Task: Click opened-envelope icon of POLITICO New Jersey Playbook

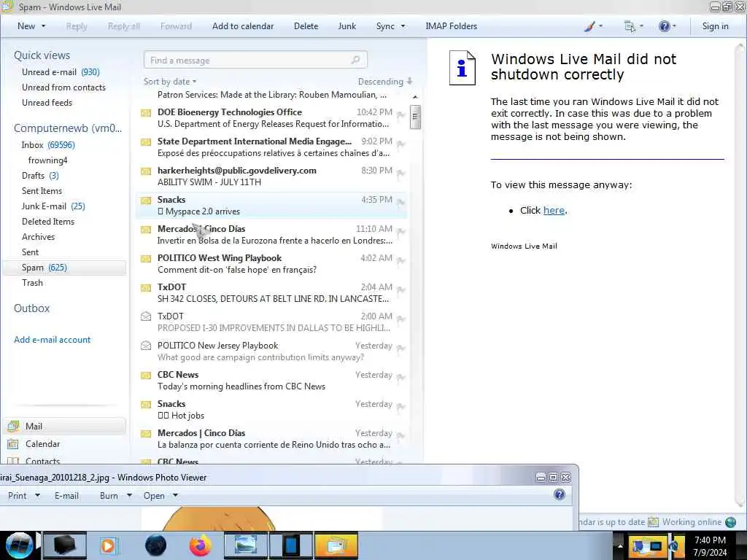Action: coord(146,345)
